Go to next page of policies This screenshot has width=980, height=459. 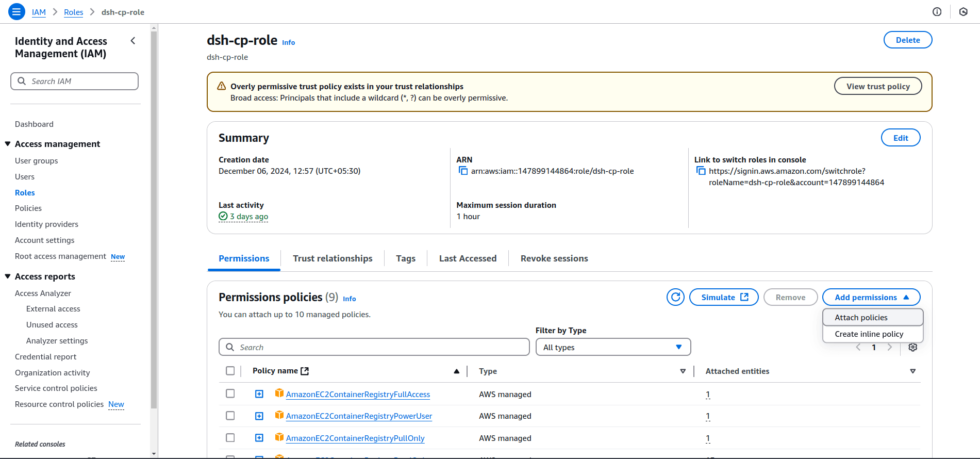[x=889, y=347]
